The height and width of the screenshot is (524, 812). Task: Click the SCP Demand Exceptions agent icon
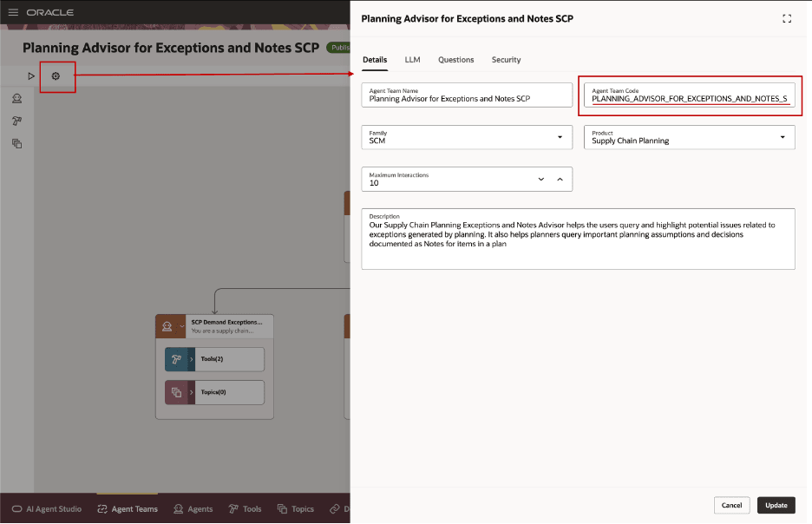pyautogui.click(x=167, y=326)
